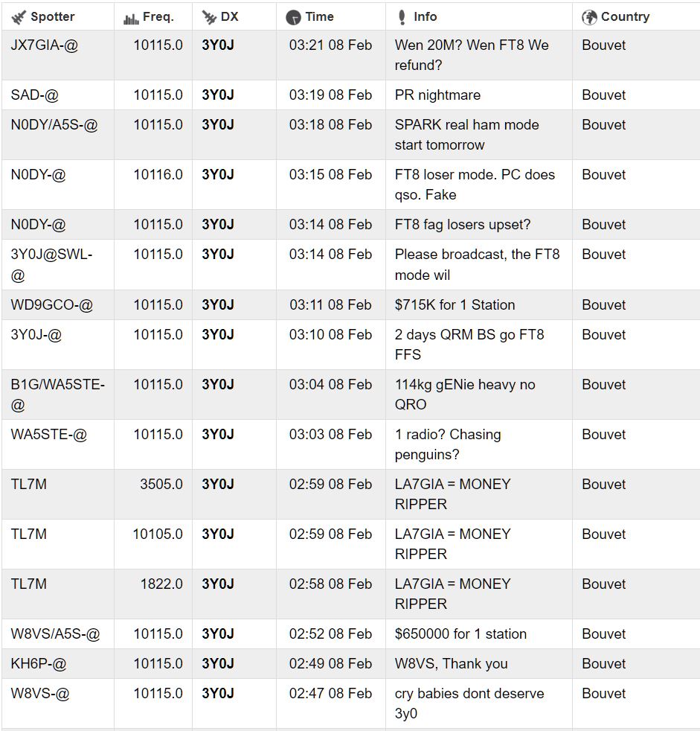This screenshot has height=731, width=700.
Task: Open the JX7GIA-@ spotter entry
Action: (x=45, y=45)
